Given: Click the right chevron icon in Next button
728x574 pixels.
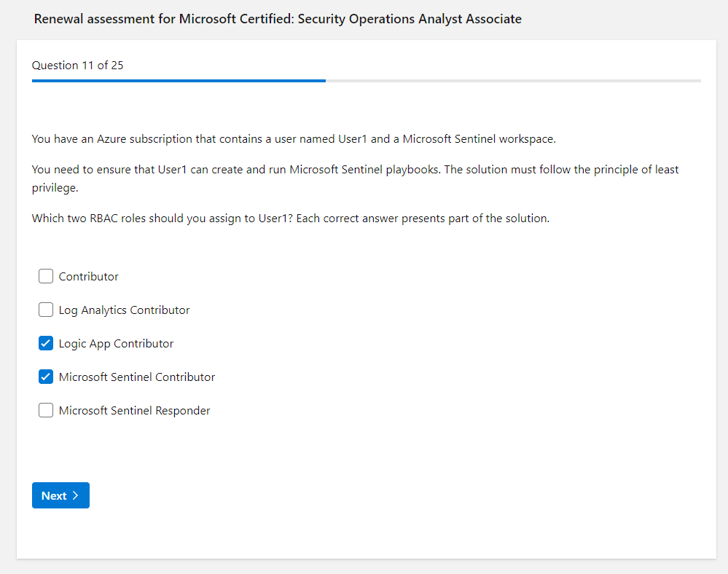Looking at the screenshot, I should pos(75,495).
